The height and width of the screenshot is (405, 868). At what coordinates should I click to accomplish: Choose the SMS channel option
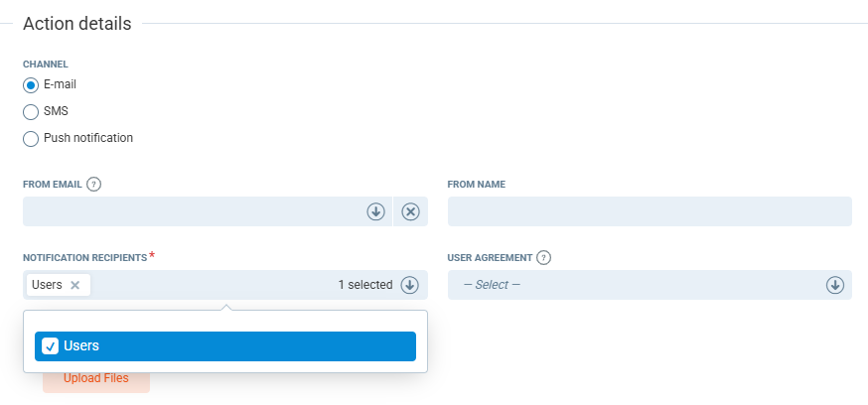pyautogui.click(x=31, y=112)
